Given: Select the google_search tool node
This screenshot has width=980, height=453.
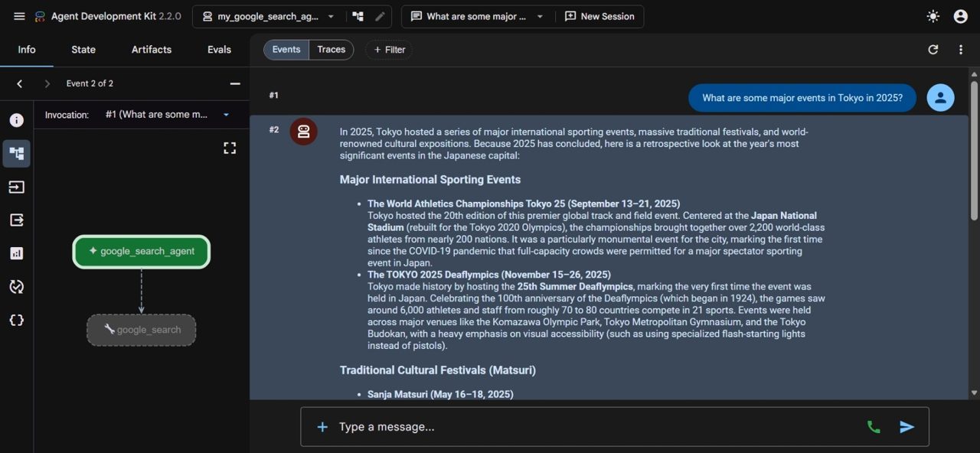Looking at the screenshot, I should click(142, 330).
